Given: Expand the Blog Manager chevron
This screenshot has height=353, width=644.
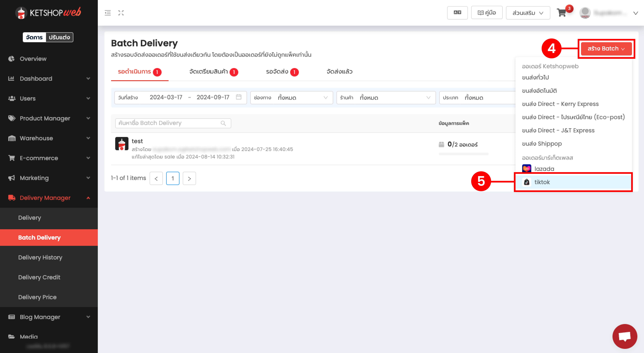Looking at the screenshot, I should 88,317.
